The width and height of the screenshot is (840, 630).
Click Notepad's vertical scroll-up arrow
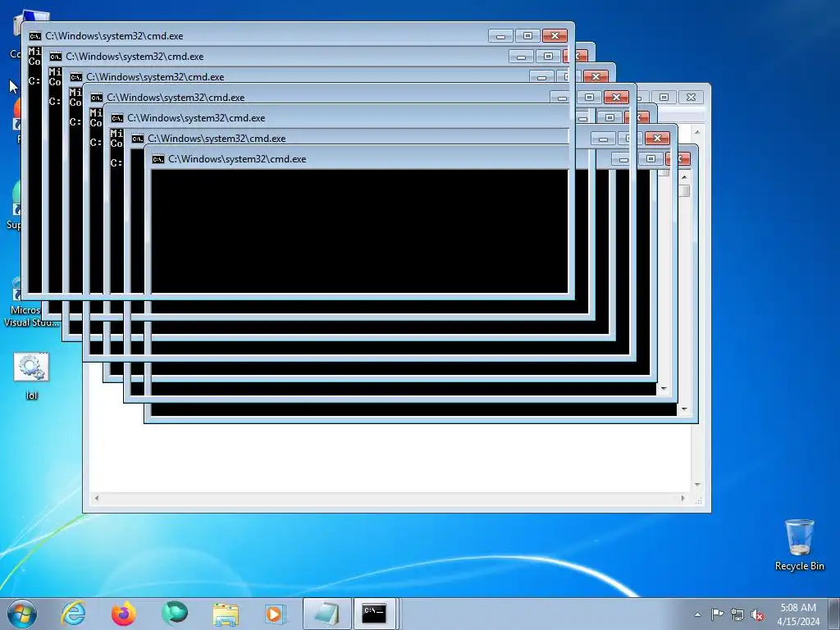click(x=697, y=132)
